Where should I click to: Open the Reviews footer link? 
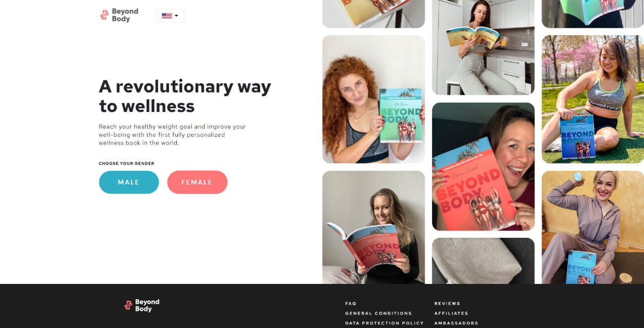[447, 303]
